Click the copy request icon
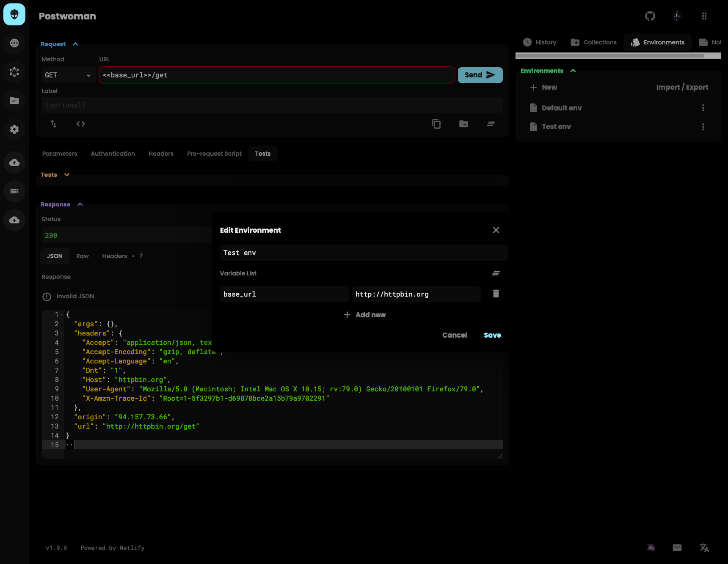 [x=436, y=124]
